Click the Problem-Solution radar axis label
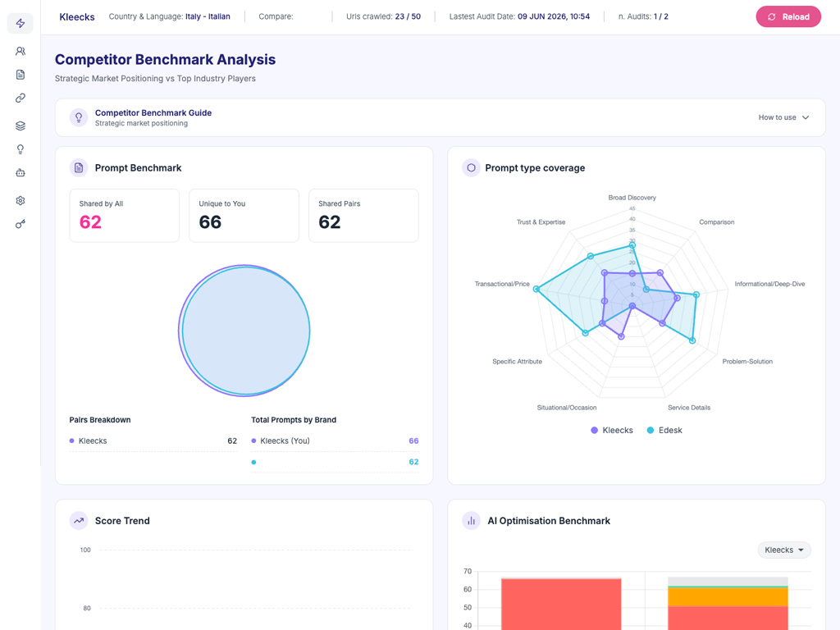The height and width of the screenshot is (630, 840). (x=747, y=362)
